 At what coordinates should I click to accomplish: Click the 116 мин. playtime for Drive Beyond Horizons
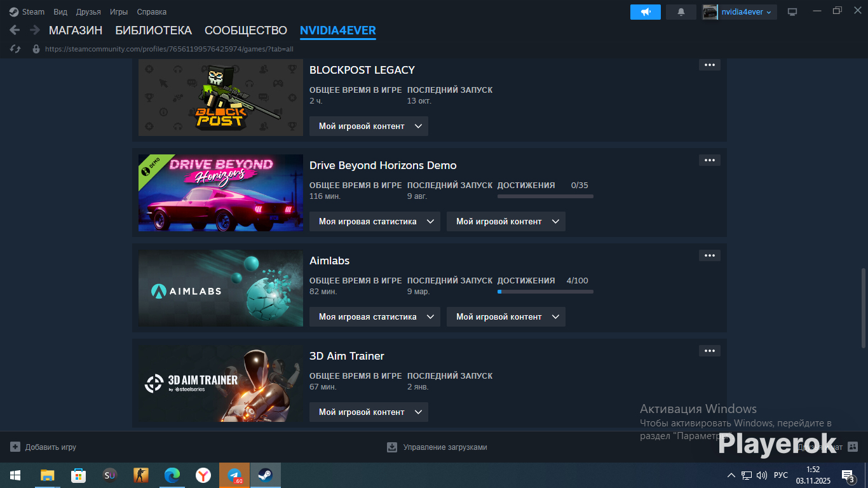point(325,196)
